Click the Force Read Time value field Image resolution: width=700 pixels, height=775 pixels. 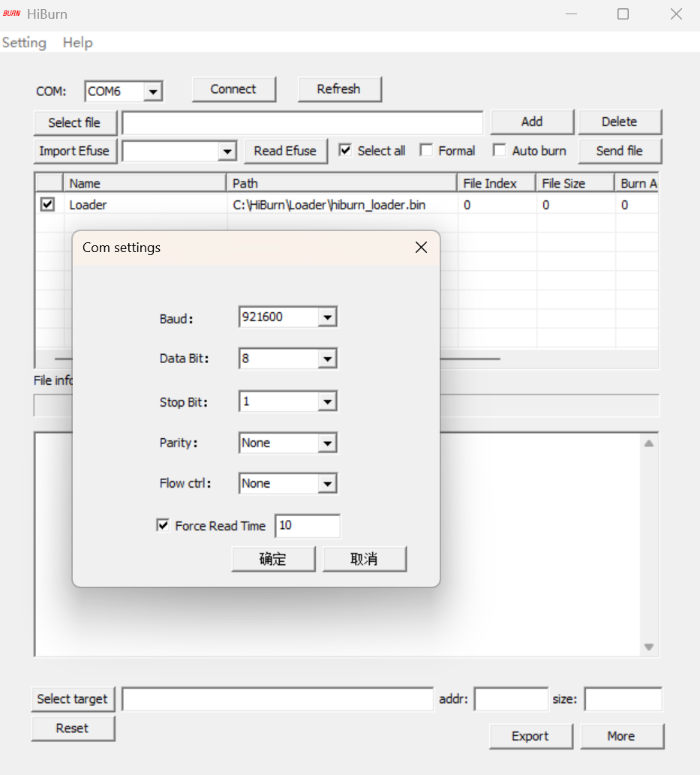308,525
